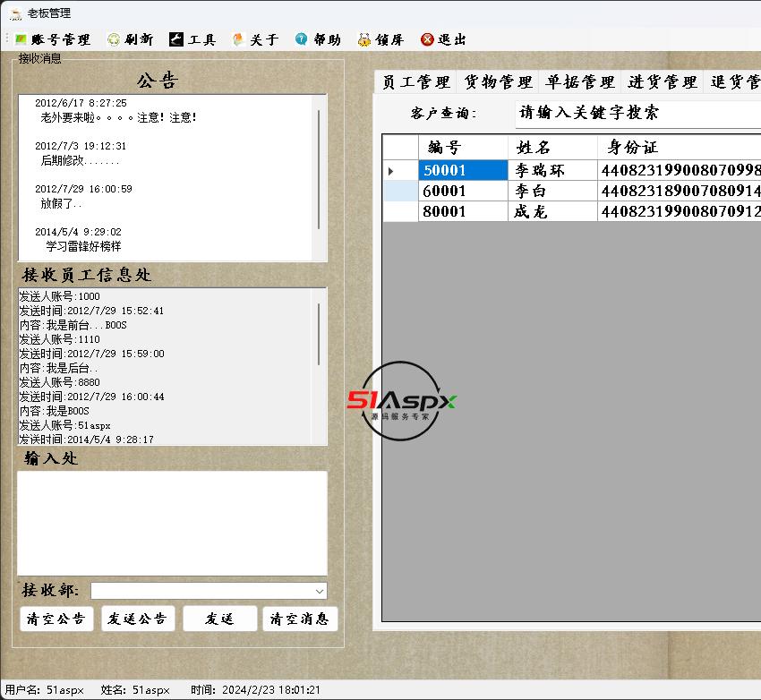Click the 编号 column header

tap(463, 147)
